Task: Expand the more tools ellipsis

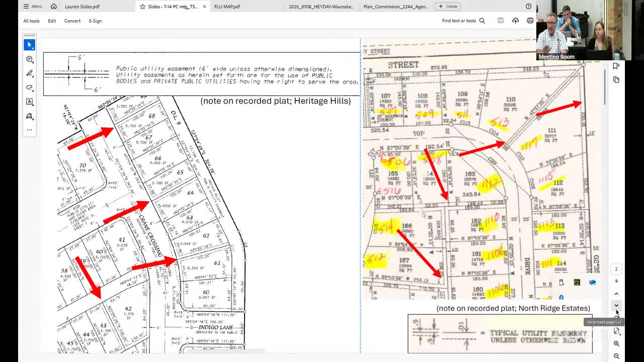Action: (29, 130)
